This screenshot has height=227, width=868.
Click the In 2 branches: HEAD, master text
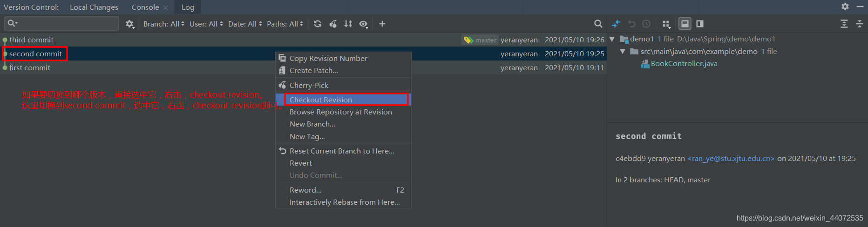663,180
